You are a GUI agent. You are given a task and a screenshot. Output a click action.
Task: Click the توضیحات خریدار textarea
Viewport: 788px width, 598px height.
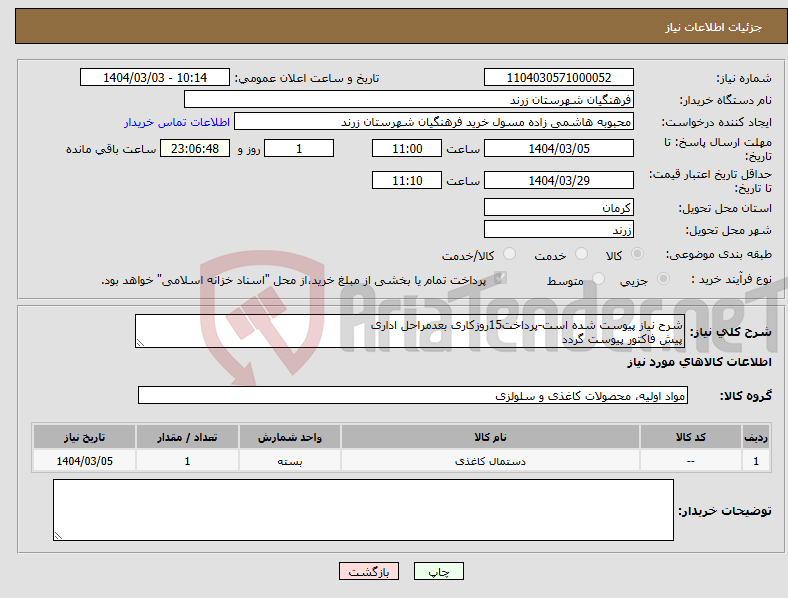tap(363, 510)
